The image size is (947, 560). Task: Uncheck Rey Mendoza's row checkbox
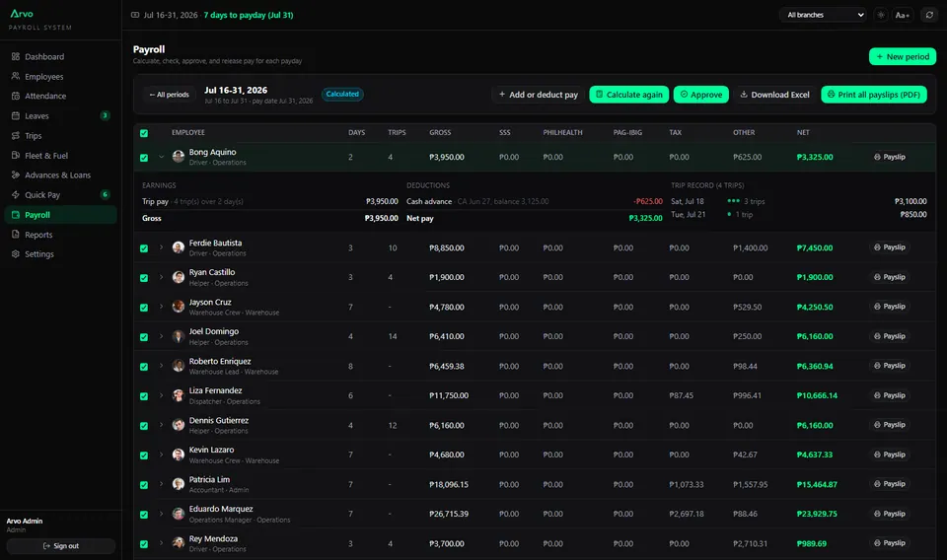click(144, 543)
